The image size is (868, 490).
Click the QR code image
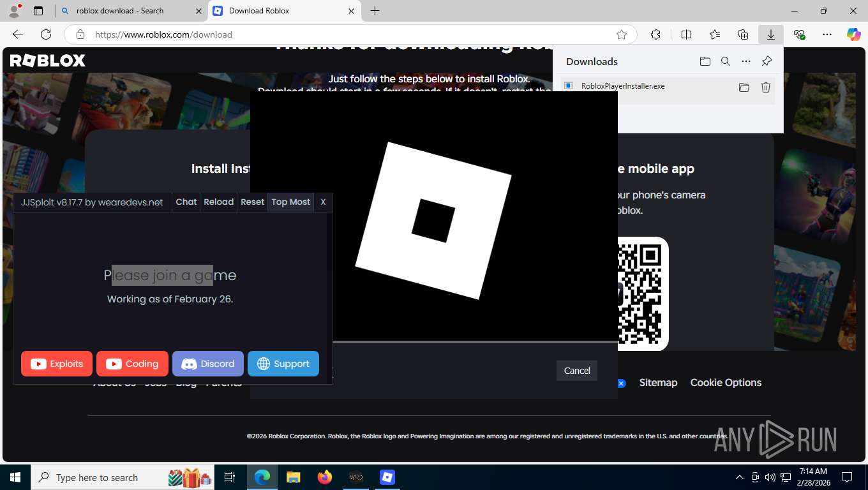click(643, 293)
